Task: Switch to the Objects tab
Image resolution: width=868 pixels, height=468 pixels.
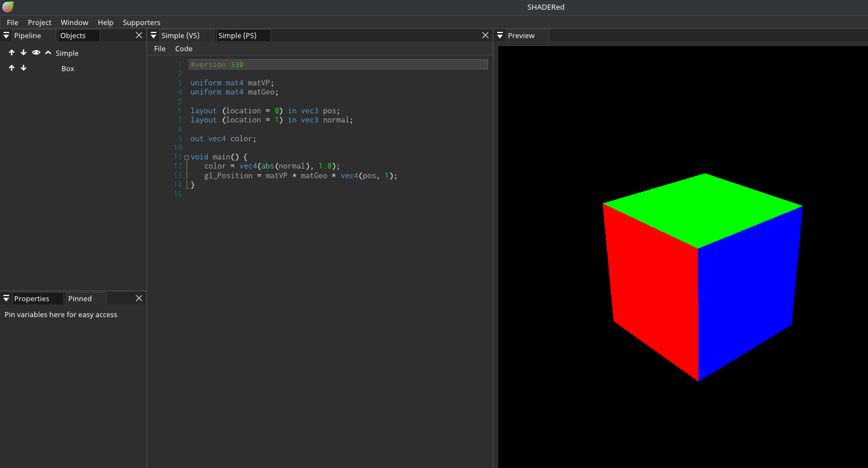Action: [x=73, y=35]
